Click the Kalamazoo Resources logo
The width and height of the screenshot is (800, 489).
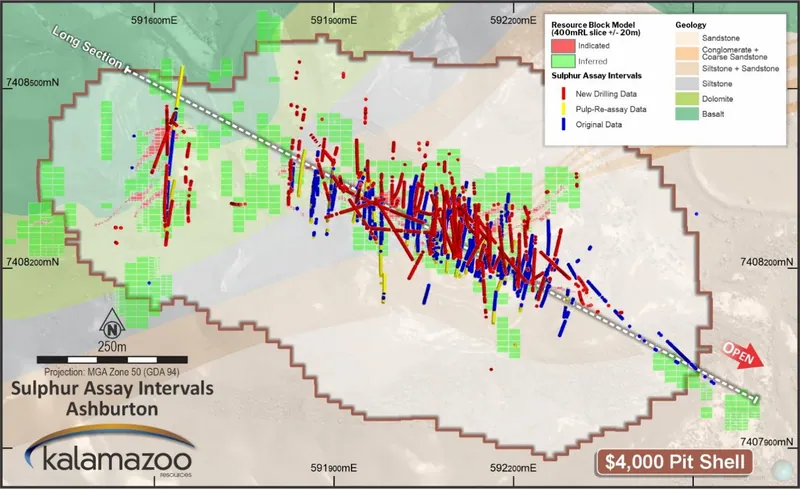(x=110, y=452)
